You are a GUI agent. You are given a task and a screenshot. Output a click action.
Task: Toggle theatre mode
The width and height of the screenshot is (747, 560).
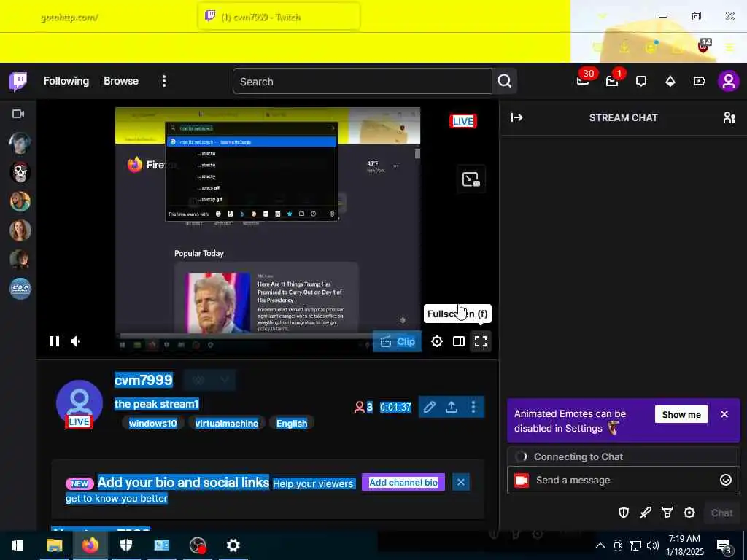click(458, 341)
